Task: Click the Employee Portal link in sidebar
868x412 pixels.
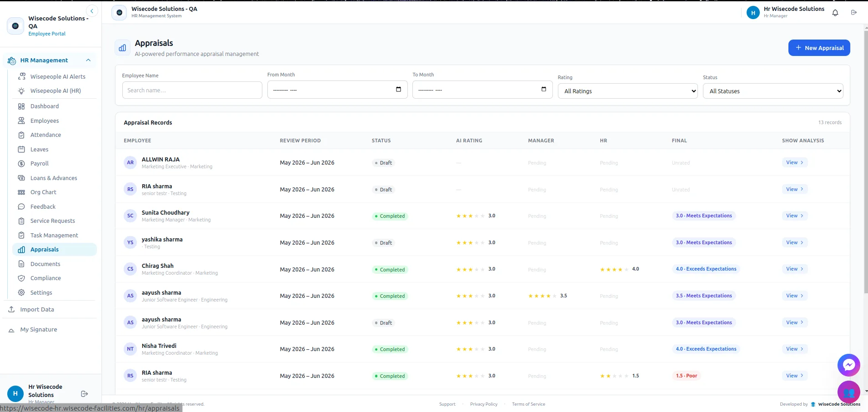Action: click(x=47, y=34)
